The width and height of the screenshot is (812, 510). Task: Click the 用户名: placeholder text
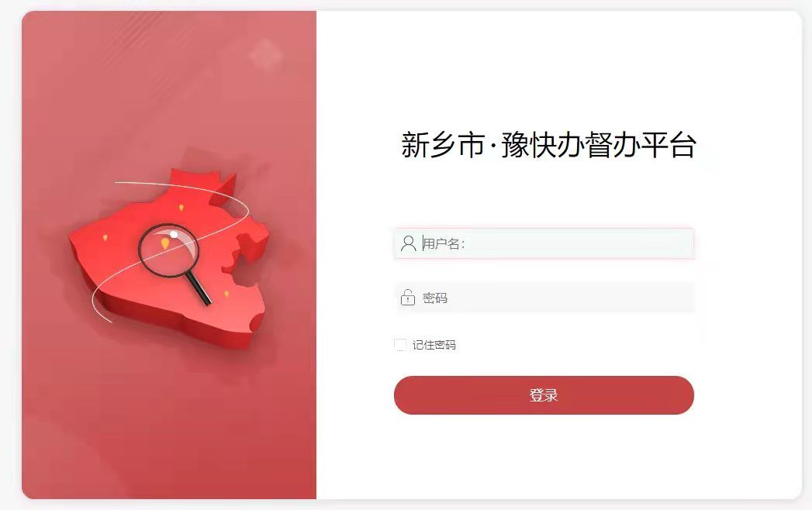[x=444, y=243]
